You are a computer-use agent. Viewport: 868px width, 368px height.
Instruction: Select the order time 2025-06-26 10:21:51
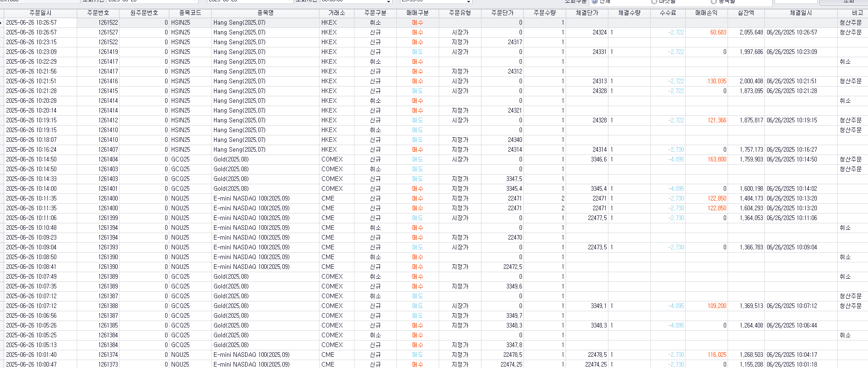click(32, 81)
